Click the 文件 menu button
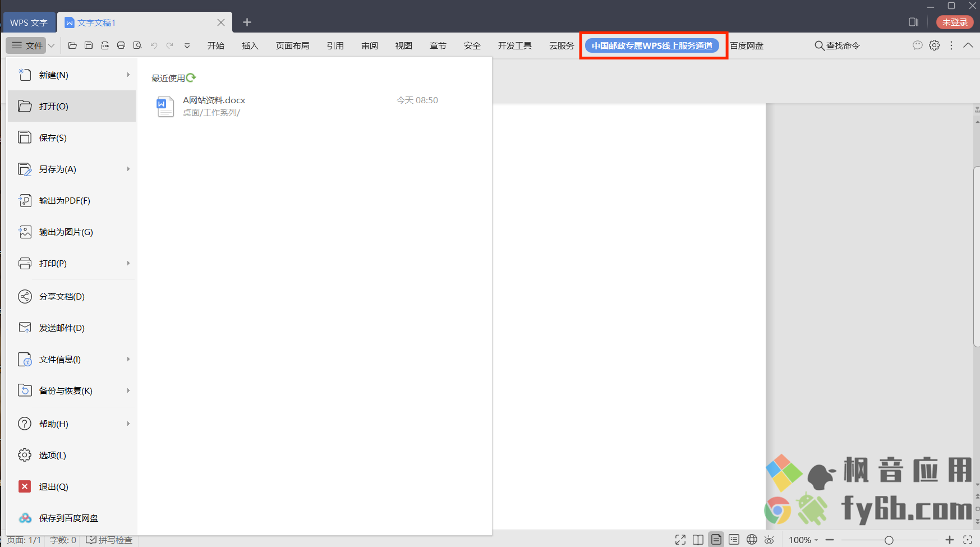Image resolution: width=980 pixels, height=547 pixels. [27, 45]
